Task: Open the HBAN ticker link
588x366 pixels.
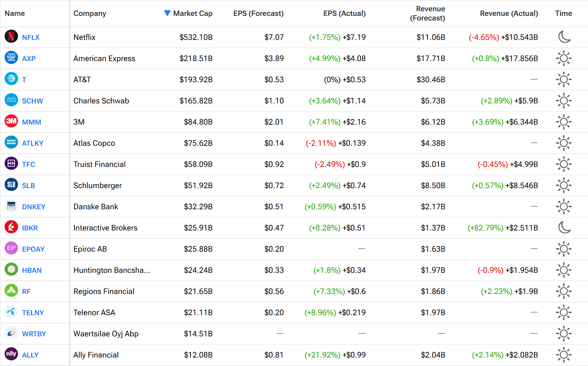Action: pyautogui.click(x=32, y=270)
